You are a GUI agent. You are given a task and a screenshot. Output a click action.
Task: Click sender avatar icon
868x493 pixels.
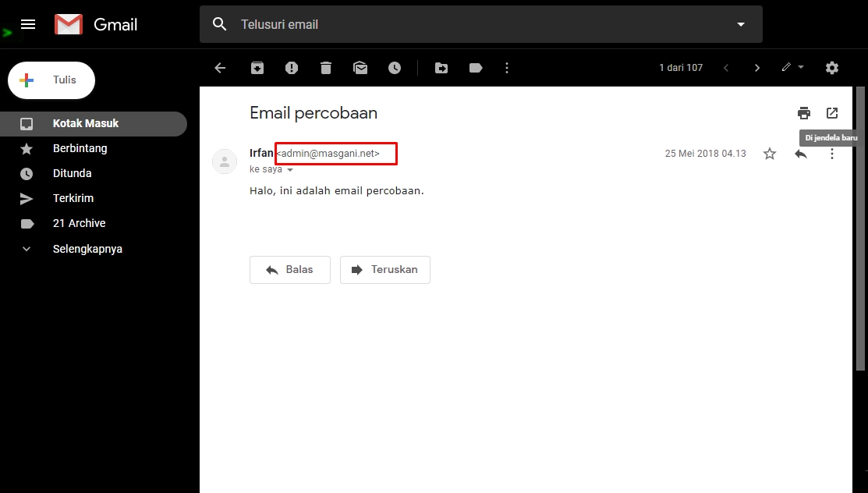[225, 161]
